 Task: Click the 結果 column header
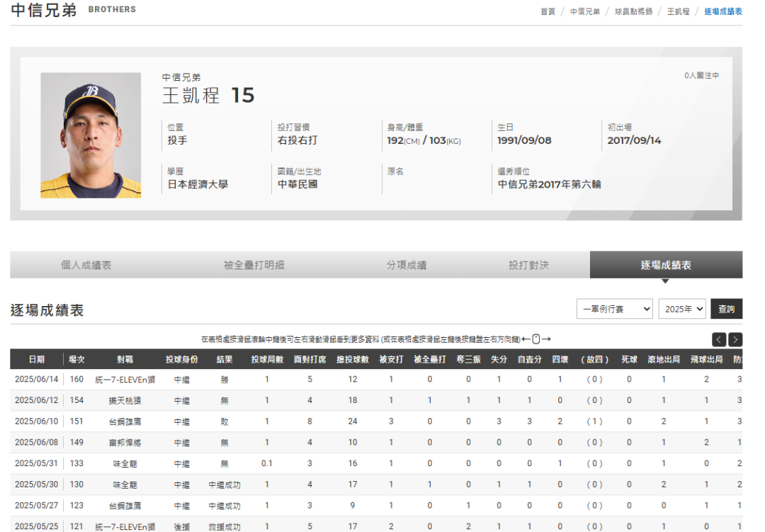[225, 359]
